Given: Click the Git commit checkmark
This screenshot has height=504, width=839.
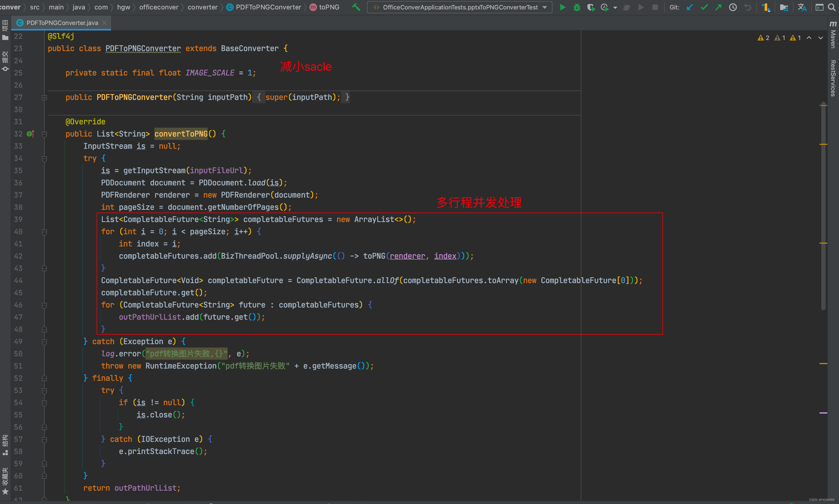Looking at the screenshot, I should [704, 7].
